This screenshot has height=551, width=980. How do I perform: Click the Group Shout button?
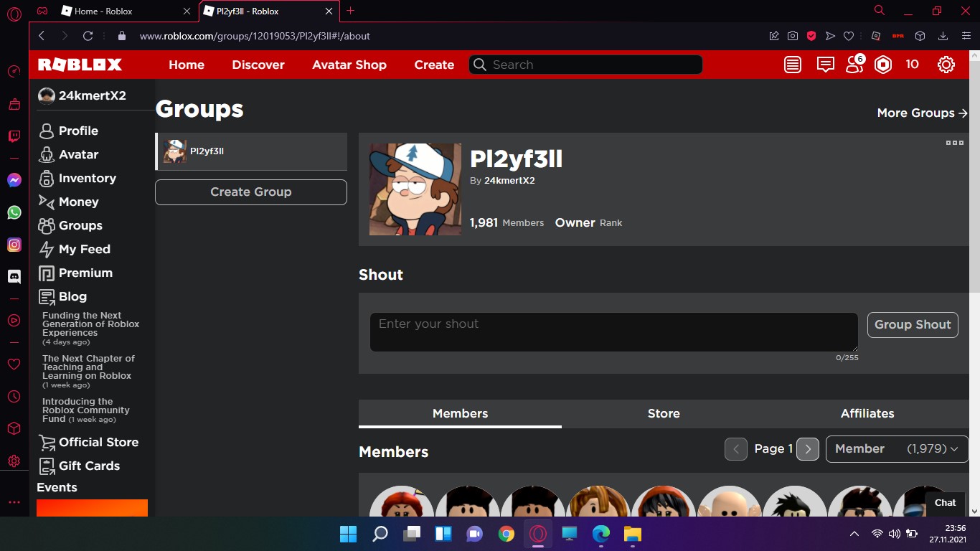913,324
